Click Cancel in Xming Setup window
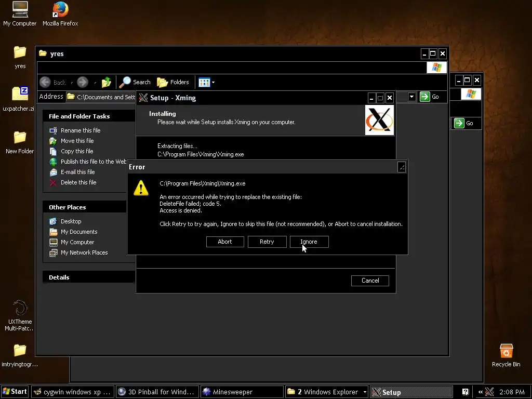Screen dimensions: 532x399 coord(370,281)
